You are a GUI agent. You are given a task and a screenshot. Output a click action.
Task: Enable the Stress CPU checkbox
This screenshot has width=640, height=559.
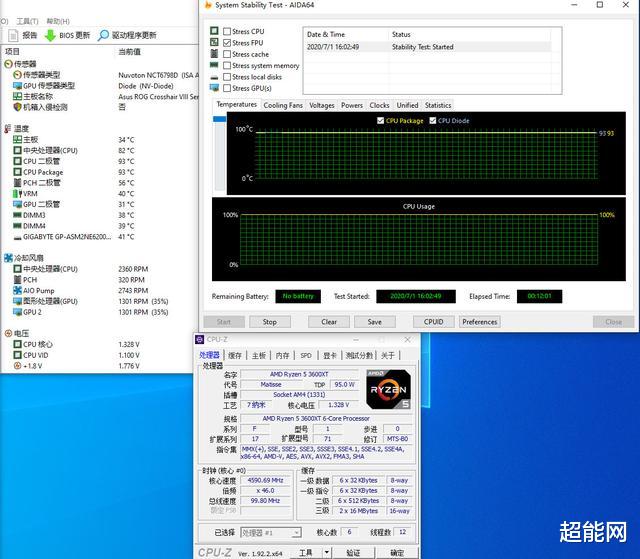coord(227,31)
